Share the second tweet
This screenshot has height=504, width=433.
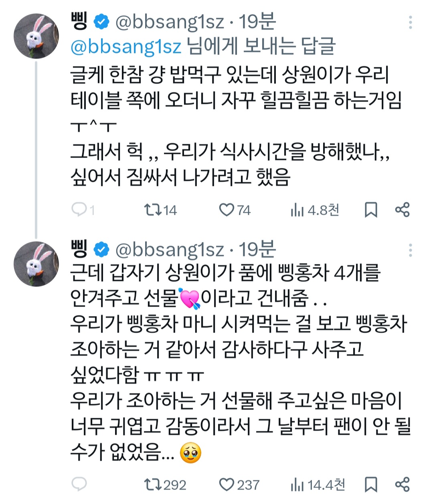(402, 485)
